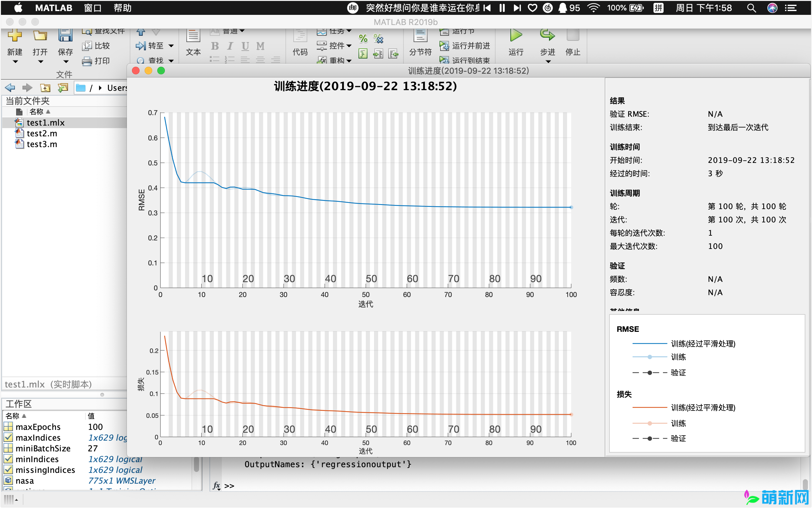Expand the New (新建) dropdown arrow

click(15, 62)
